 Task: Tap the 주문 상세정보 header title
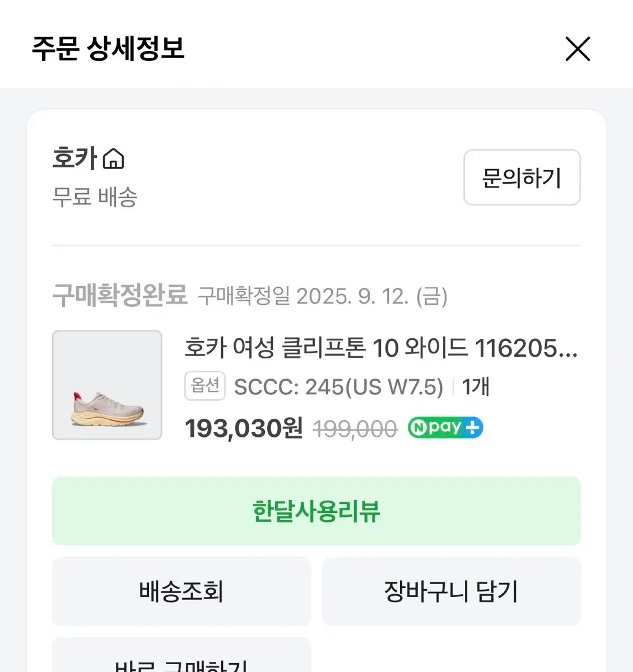(108, 49)
